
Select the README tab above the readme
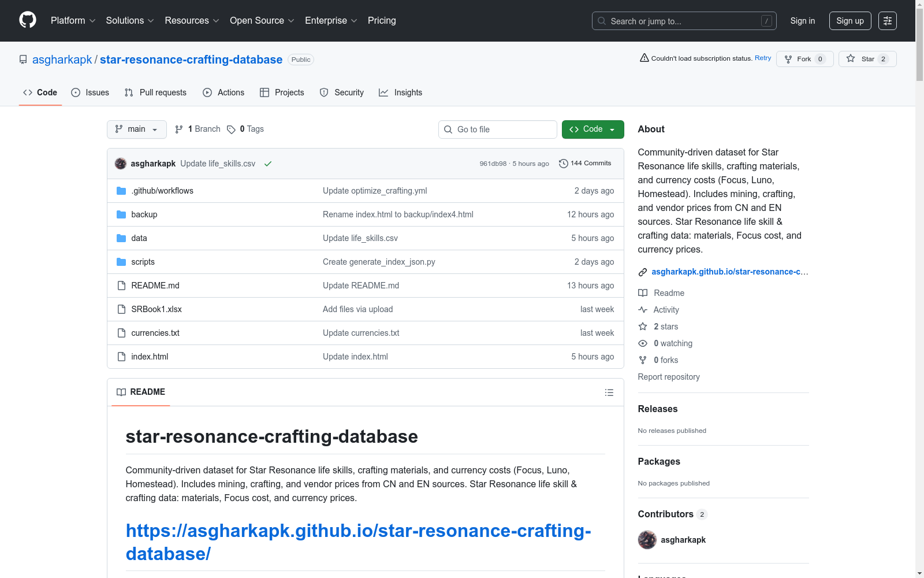coord(141,392)
